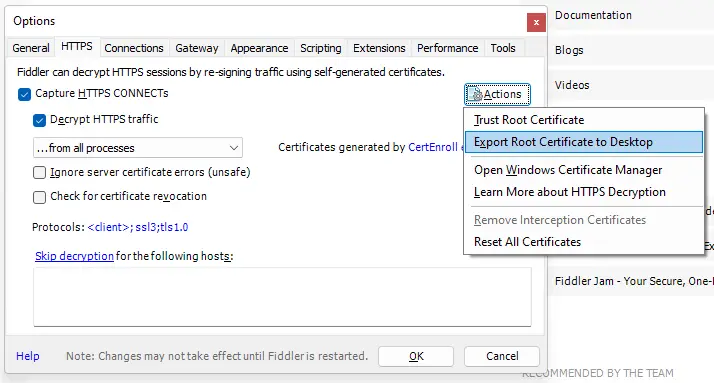This screenshot has width=714, height=383.
Task: Click the Help link
Action: click(x=28, y=356)
